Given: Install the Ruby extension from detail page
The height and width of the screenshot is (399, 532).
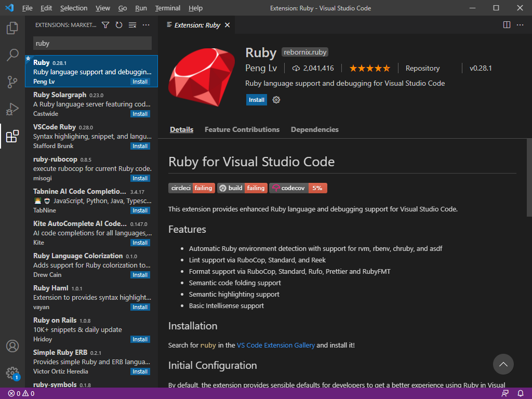Looking at the screenshot, I should point(257,100).
